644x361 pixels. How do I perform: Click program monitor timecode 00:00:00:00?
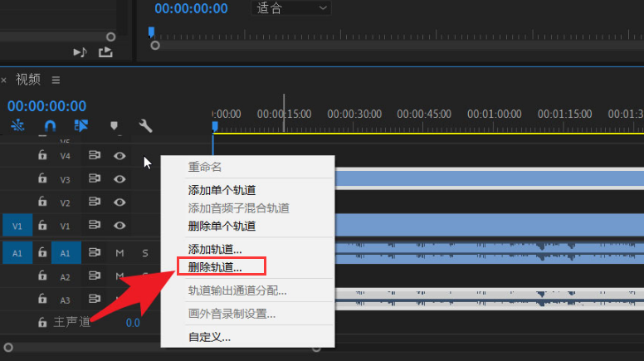191,8
